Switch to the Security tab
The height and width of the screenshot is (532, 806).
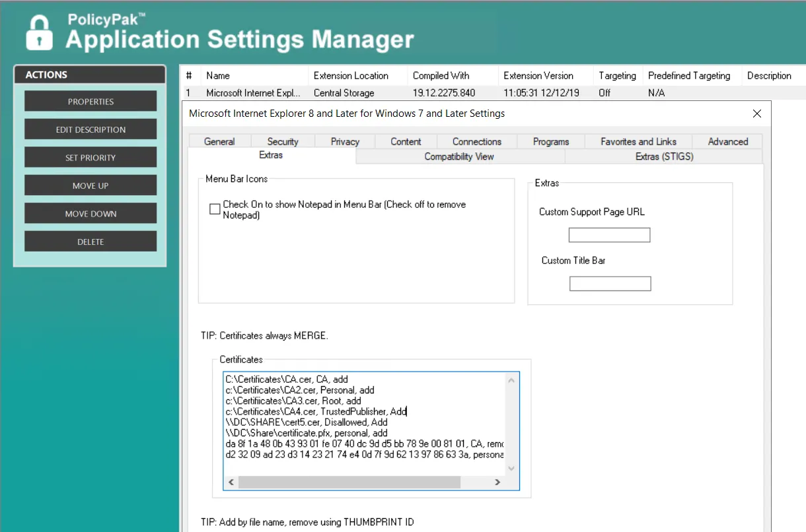pos(283,141)
